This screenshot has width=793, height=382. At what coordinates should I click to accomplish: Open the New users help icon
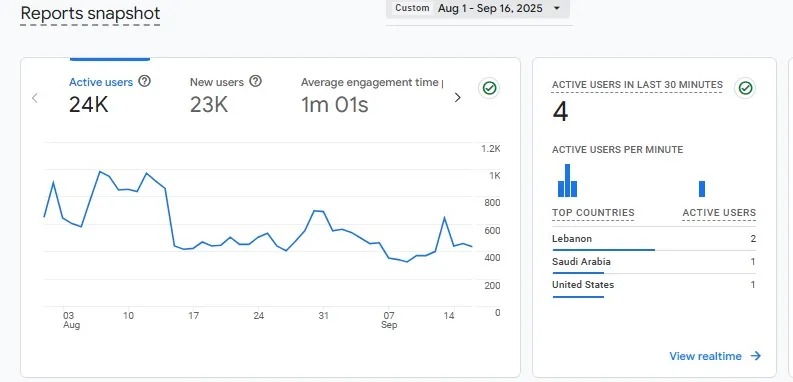tap(256, 81)
